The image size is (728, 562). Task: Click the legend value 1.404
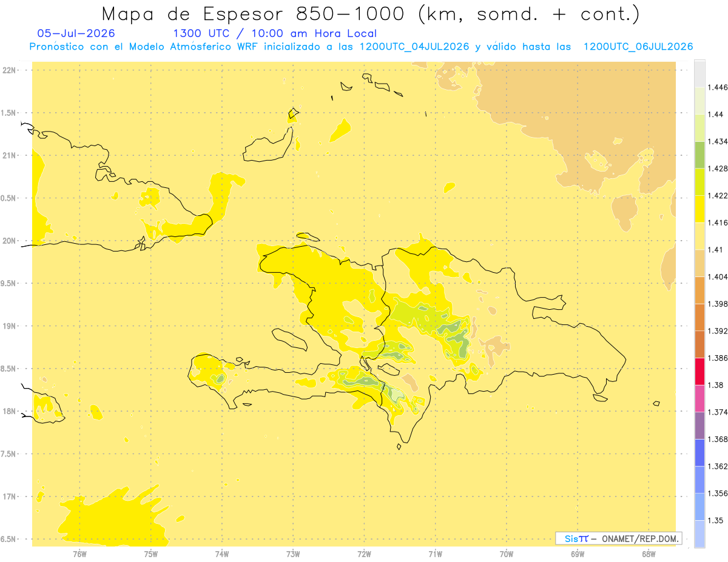718,276
